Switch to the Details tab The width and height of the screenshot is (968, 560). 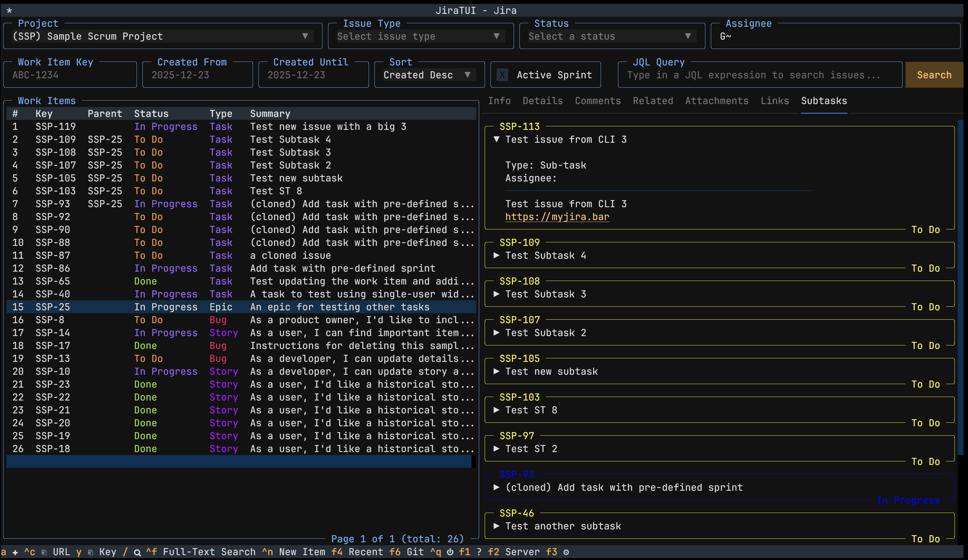[543, 101]
